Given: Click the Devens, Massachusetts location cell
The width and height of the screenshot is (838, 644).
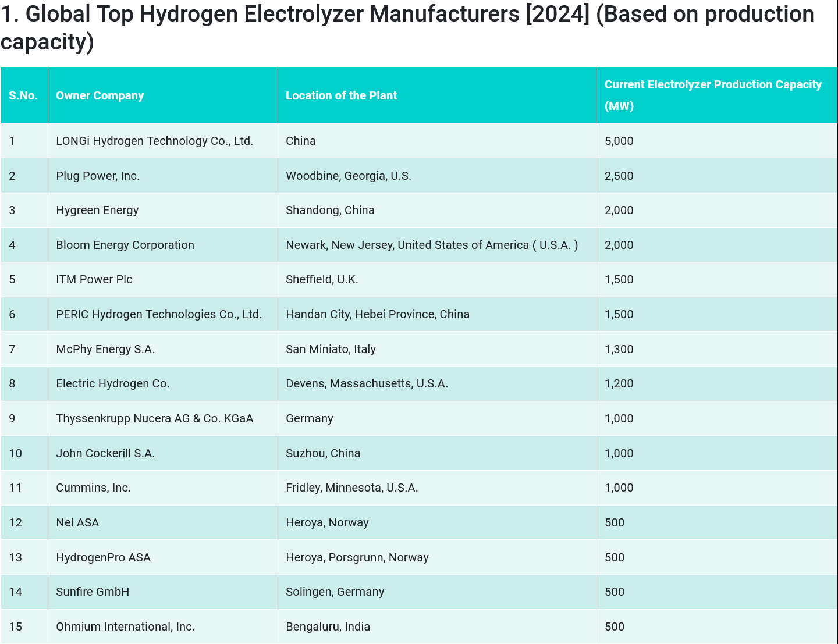Looking at the screenshot, I should pyautogui.click(x=367, y=383).
